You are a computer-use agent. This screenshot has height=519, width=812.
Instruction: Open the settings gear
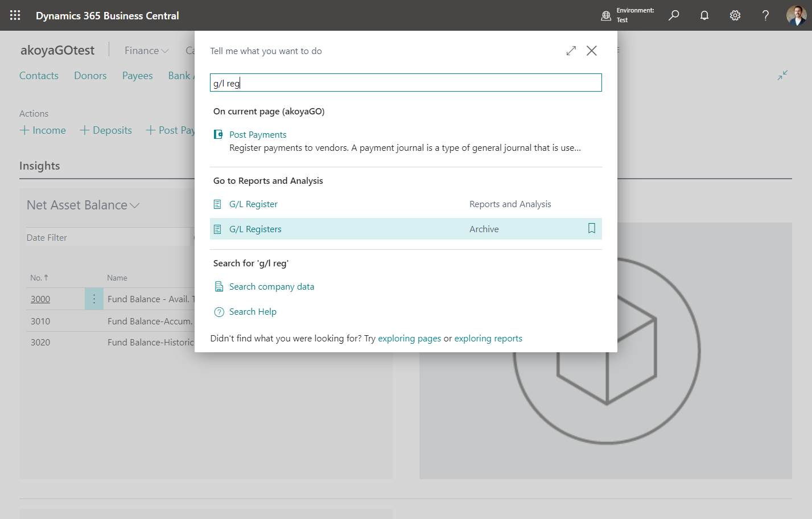[735, 15]
